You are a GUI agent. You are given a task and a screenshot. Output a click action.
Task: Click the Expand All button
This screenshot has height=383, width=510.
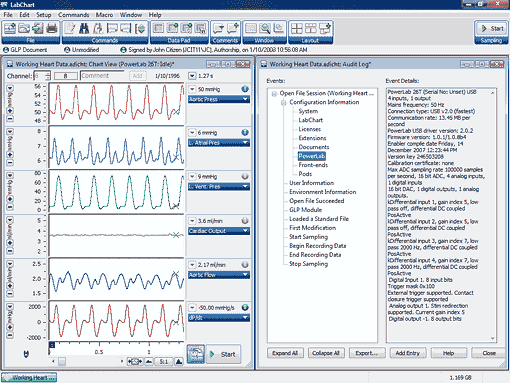click(285, 353)
